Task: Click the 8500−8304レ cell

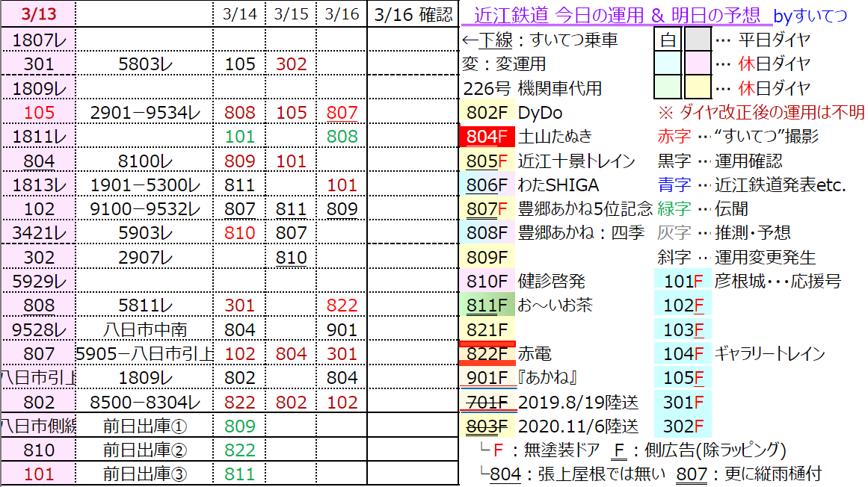Action: click(144, 402)
